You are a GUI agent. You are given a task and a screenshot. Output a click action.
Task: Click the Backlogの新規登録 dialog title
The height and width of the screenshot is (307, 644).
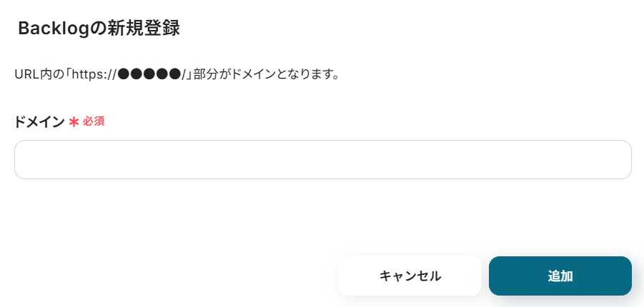coord(99,29)
